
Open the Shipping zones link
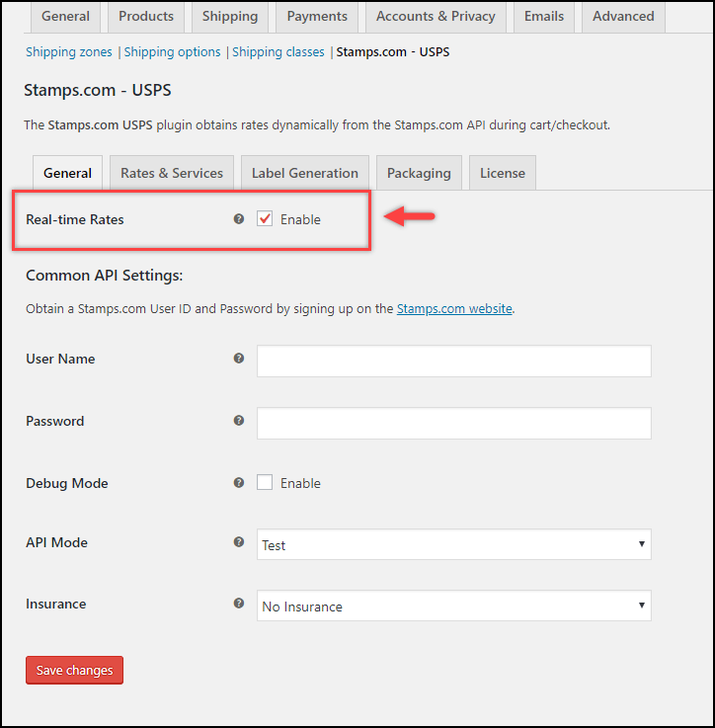point(69,52)
